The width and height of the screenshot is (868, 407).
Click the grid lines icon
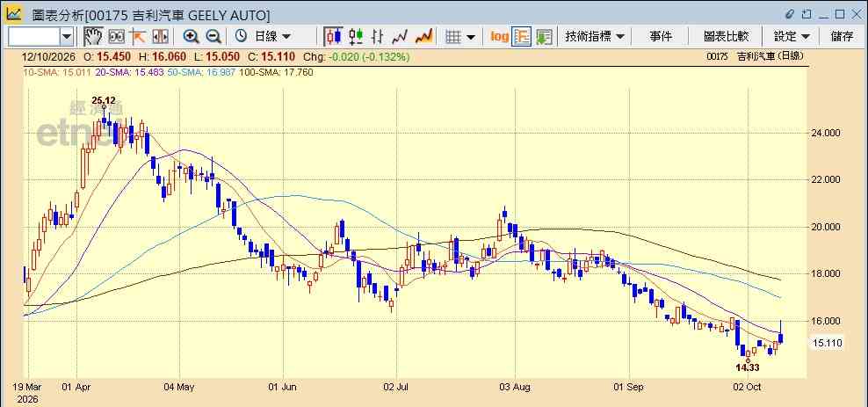click(453, 37)
